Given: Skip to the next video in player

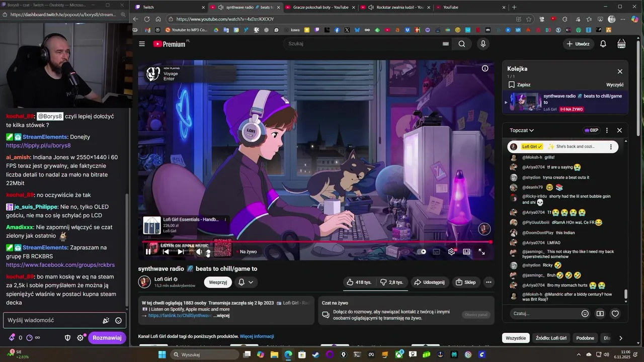Looking at the screenshot, I should click(x=181, y=252).
